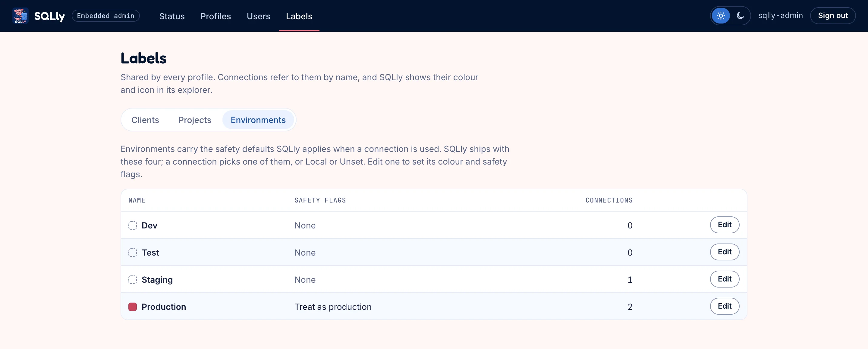Edit the Staging environment
Screen dimensions: 868x349
click(x=725, y=279)
